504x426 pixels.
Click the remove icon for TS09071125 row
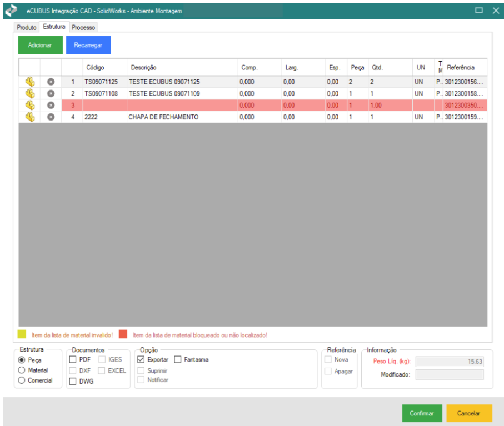[51, 82]
